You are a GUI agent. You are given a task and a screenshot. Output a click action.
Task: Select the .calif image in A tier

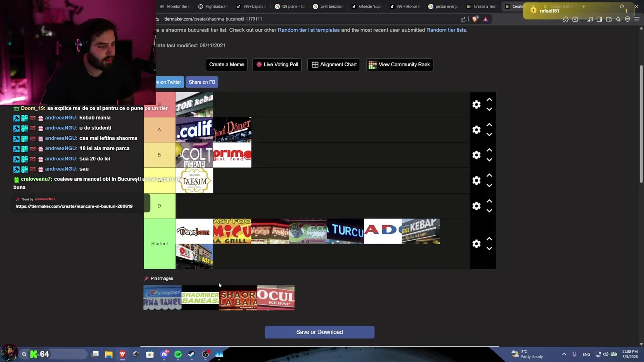pos(194,130)
